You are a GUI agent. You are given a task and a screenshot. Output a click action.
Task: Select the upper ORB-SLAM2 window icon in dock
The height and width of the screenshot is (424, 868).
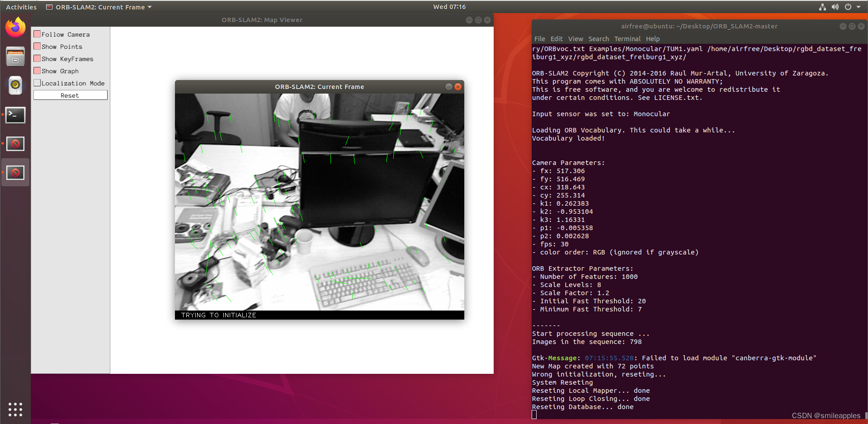(x=15, y=144)
